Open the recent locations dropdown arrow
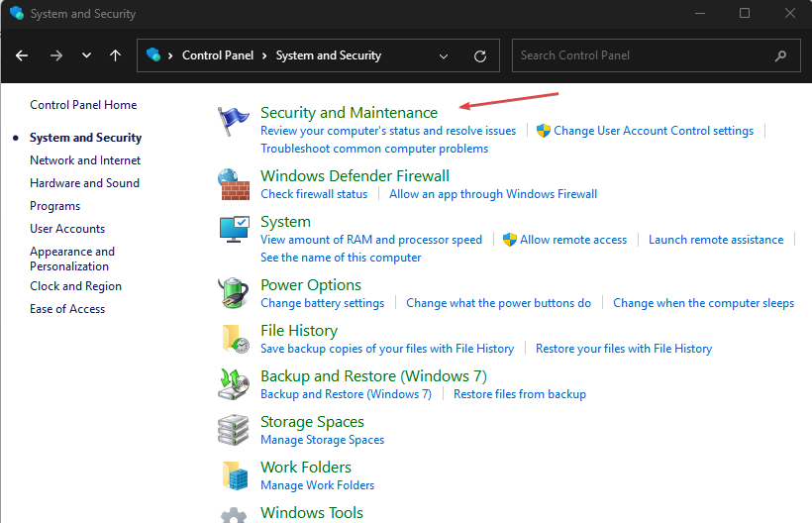 (x=86, y=55)
